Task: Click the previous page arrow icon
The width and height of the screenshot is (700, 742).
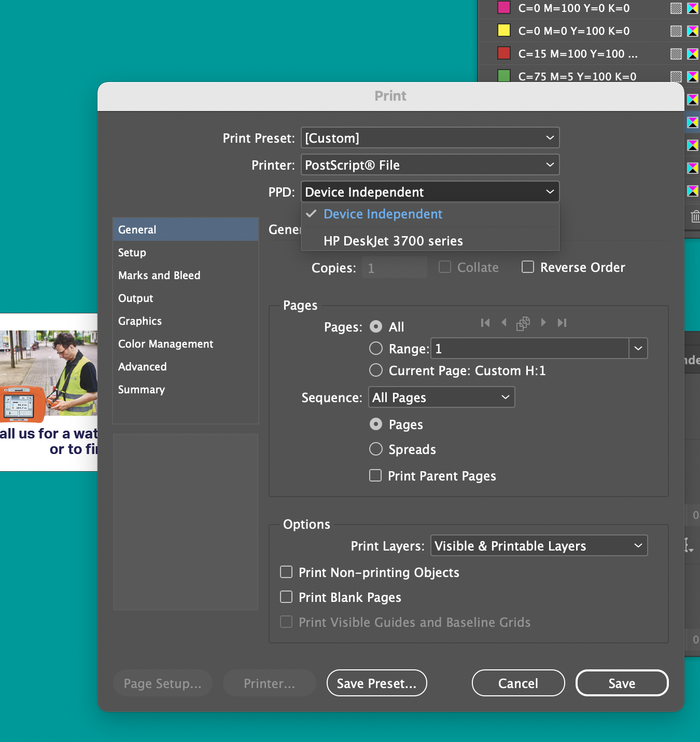Action: pyautogui.click(x=504, y=322)
